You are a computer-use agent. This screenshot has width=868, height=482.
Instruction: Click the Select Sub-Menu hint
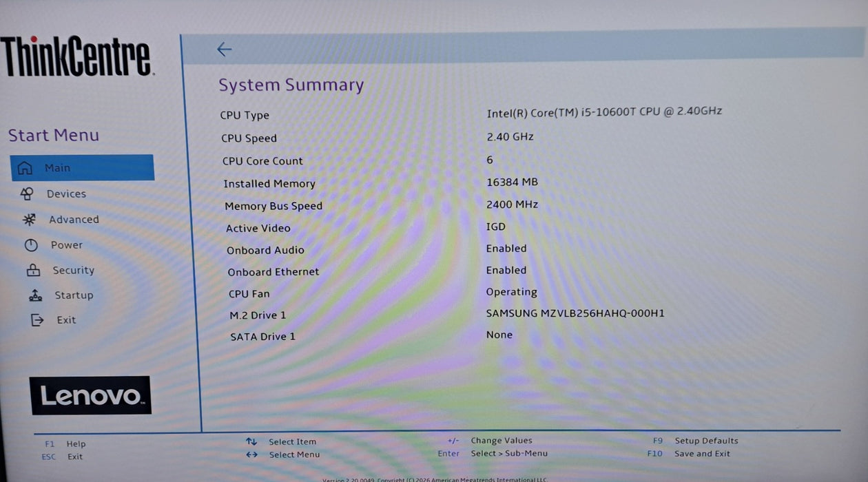click(493, 453)
